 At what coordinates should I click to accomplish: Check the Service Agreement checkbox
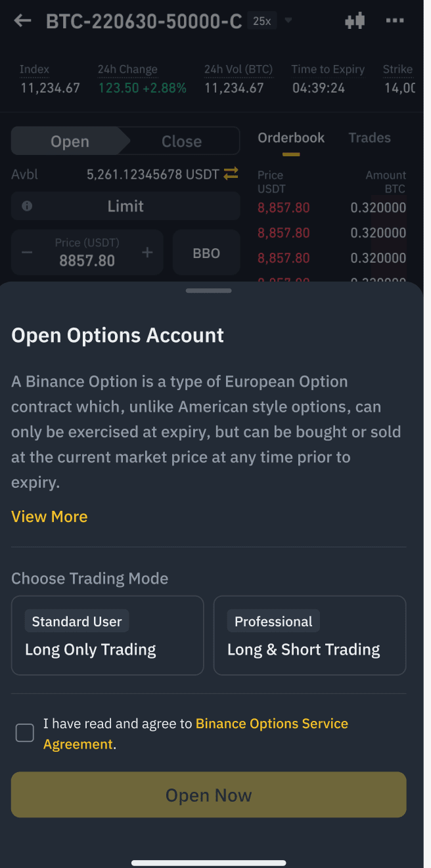tap(25, 733)
